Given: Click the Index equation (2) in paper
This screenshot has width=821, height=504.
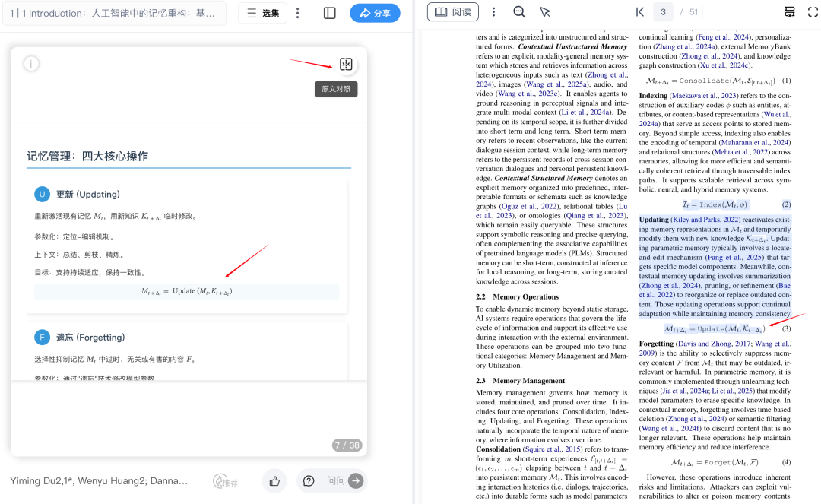Looking at the screenshot, I should point(715,204).
